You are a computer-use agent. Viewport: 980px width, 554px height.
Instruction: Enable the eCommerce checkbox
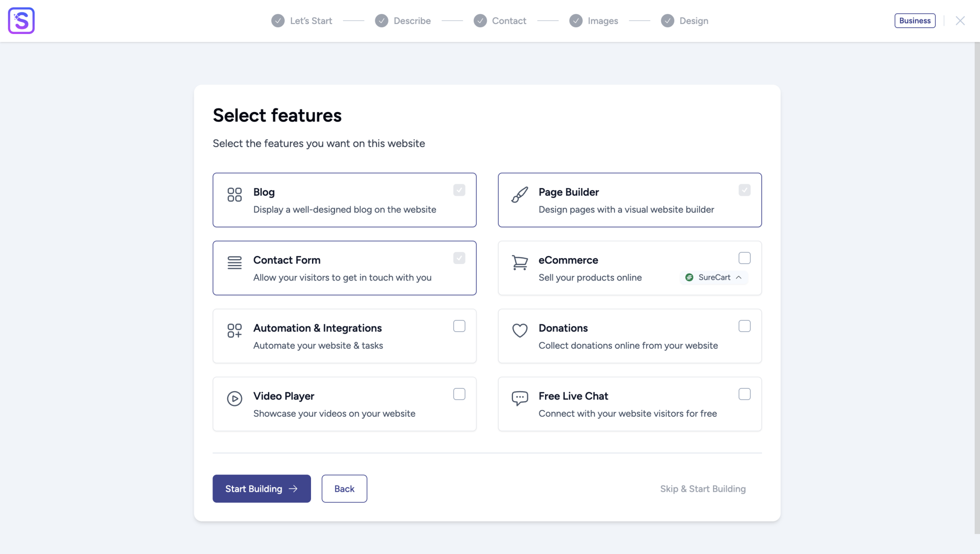click(x=744, y=258)
